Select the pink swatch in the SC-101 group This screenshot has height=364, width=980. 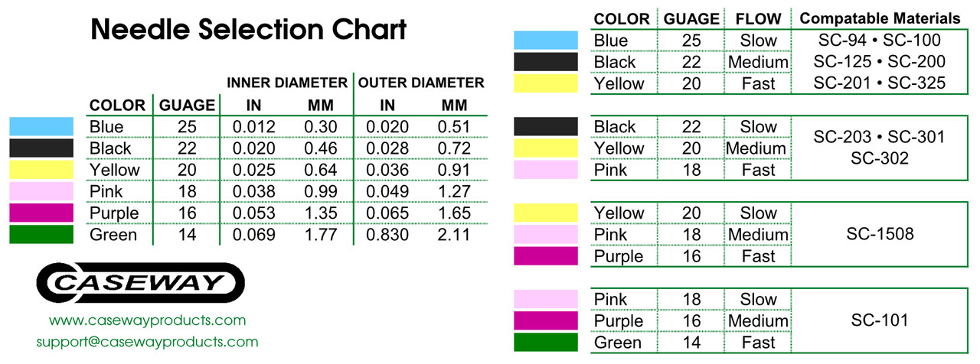coord(546,299)
